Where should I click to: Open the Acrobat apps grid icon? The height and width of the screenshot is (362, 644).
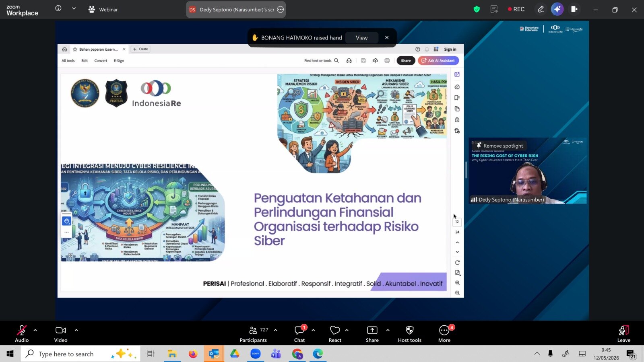point(436,49)
